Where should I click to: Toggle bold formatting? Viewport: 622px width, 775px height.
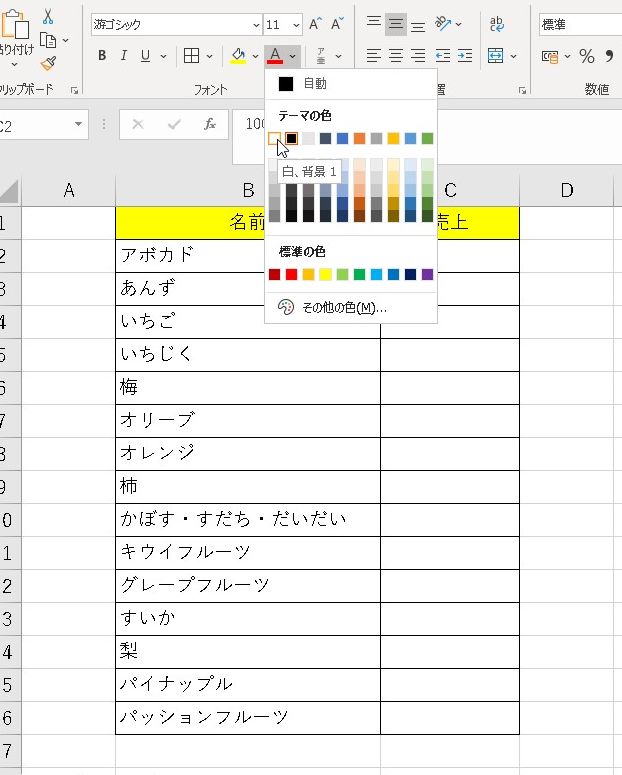click(102, 56)
